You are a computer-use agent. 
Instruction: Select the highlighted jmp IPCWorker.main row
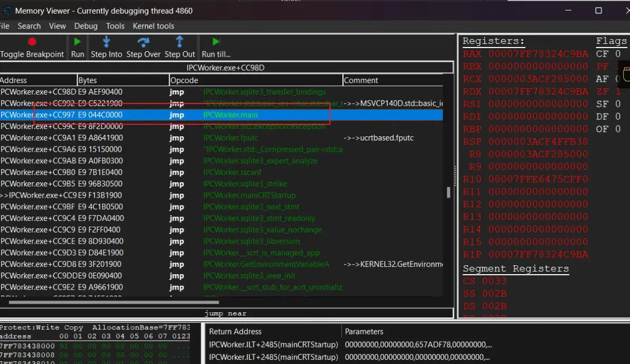click(221, 115)
